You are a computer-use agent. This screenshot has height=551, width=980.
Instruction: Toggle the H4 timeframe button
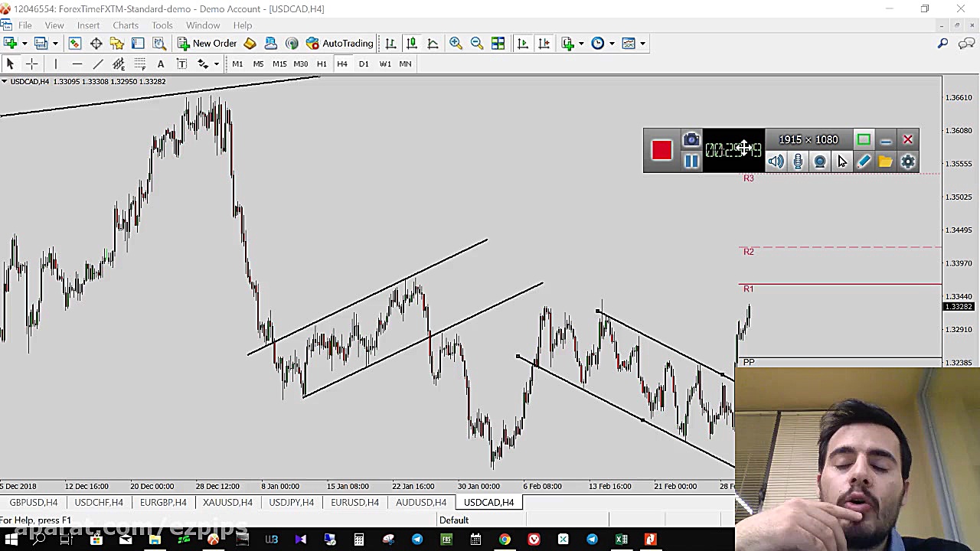342,64
